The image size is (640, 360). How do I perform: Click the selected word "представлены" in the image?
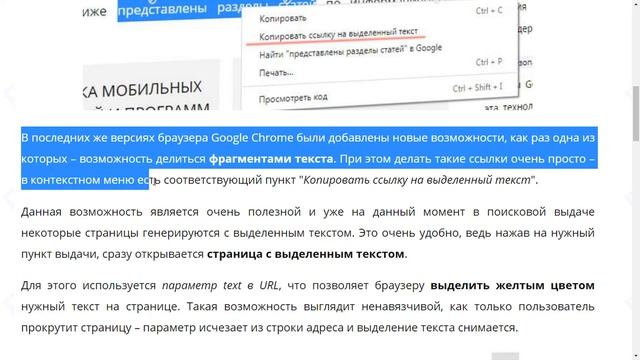(162, 9)
